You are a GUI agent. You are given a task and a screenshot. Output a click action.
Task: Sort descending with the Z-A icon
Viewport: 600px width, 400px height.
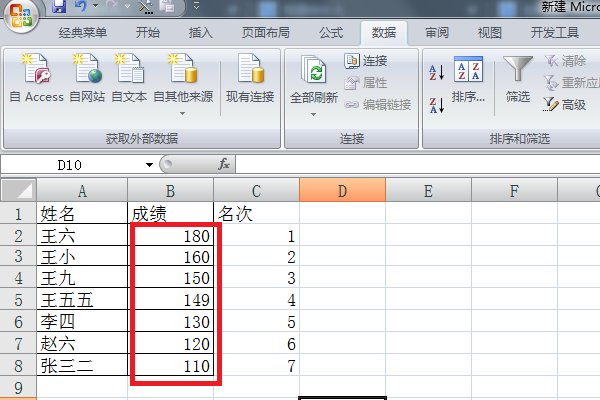coord(436,105)
